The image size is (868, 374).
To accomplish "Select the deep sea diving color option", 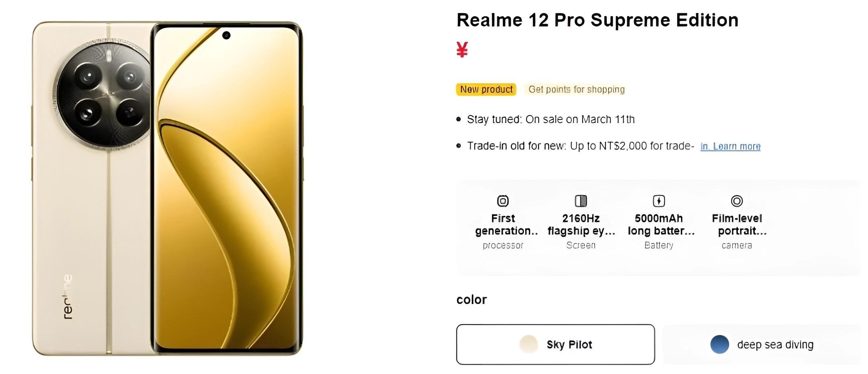I will tap(762, 345).
